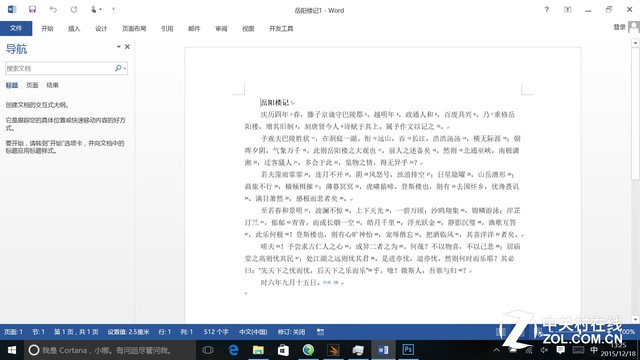Open the taskbar app icon left of Word
640x360 pixels.
click(x=358, y=350)
